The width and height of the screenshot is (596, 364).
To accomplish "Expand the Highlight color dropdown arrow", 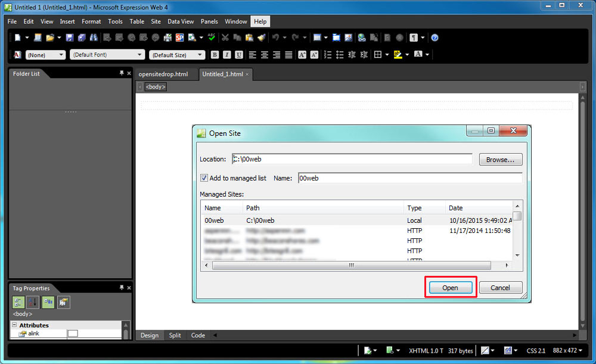I will [x=407, y=55].
